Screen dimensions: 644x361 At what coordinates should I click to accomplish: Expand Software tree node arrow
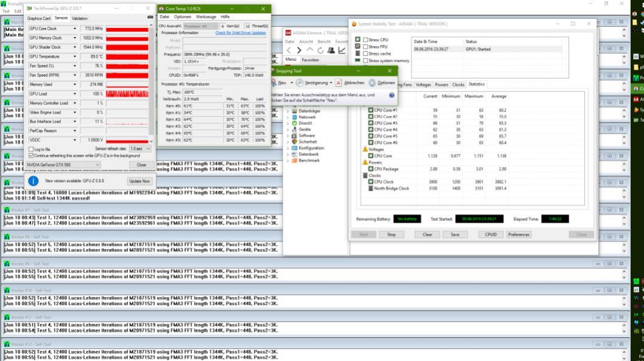tap(288, 136)
